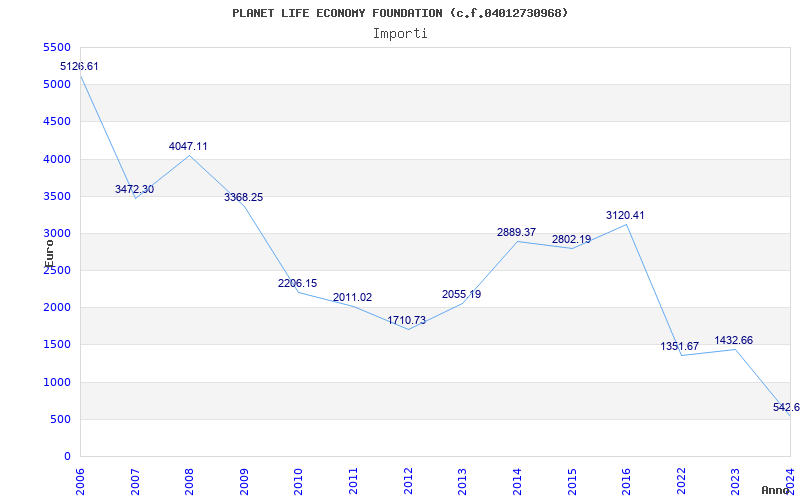Click the y-axis tick 1500
The width and height of the screenshot is (800, 500).
[57, 344]
